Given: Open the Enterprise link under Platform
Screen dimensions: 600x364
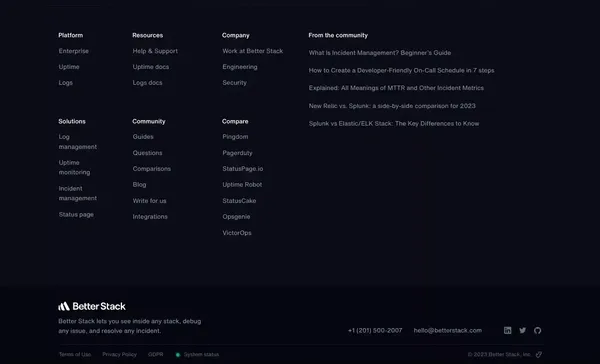Looking at the screenshot, I should coord(73,51).
